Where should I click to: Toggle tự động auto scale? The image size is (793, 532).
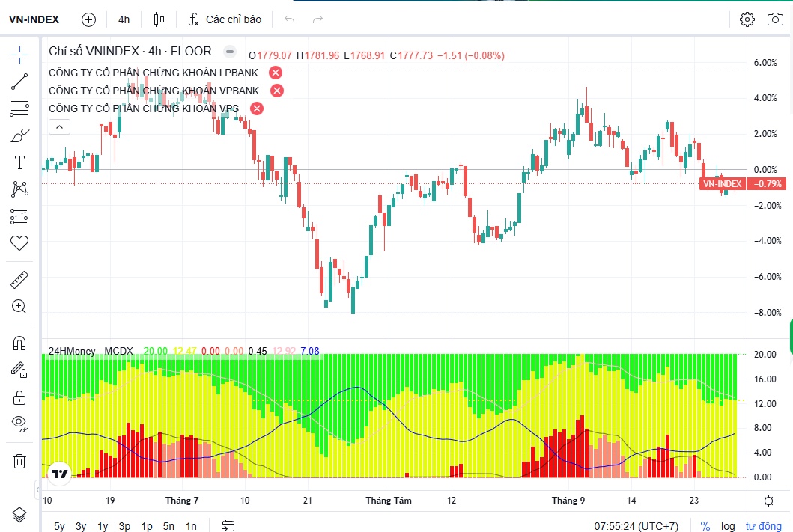tap(763, 526)
